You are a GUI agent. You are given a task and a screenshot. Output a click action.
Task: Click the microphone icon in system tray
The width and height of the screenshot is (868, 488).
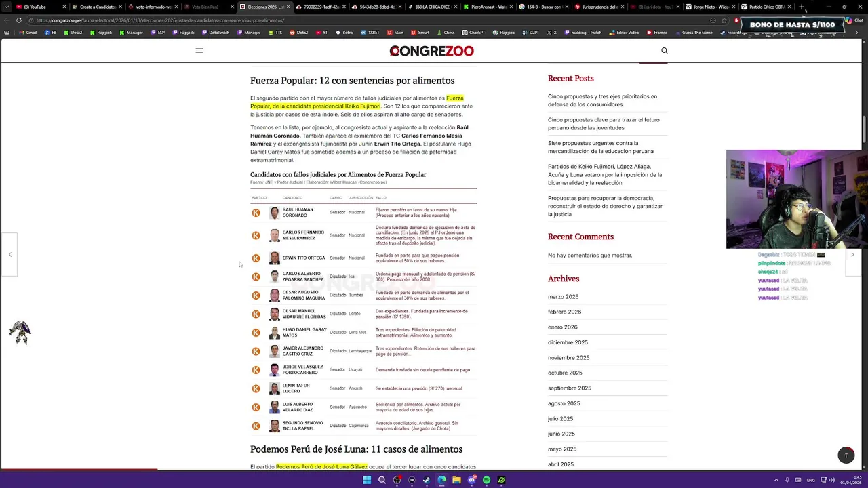coord(789,480)
